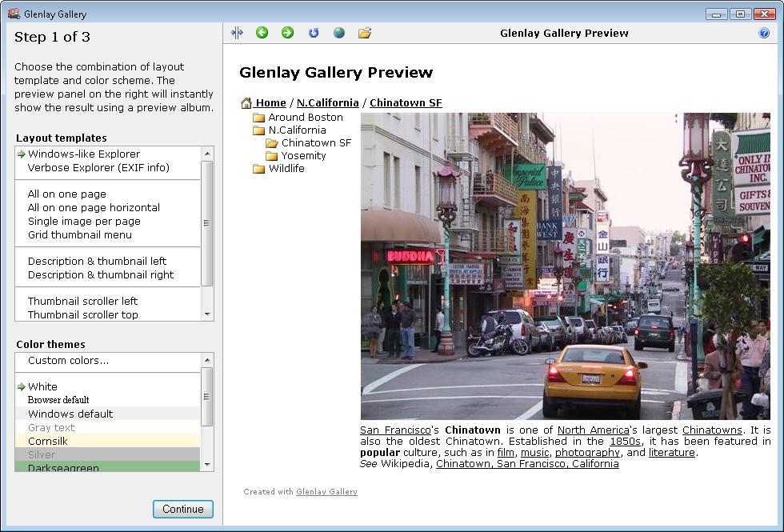
Task: Follow the Glenlay Gallery footer link
Action: click(326, 492)
